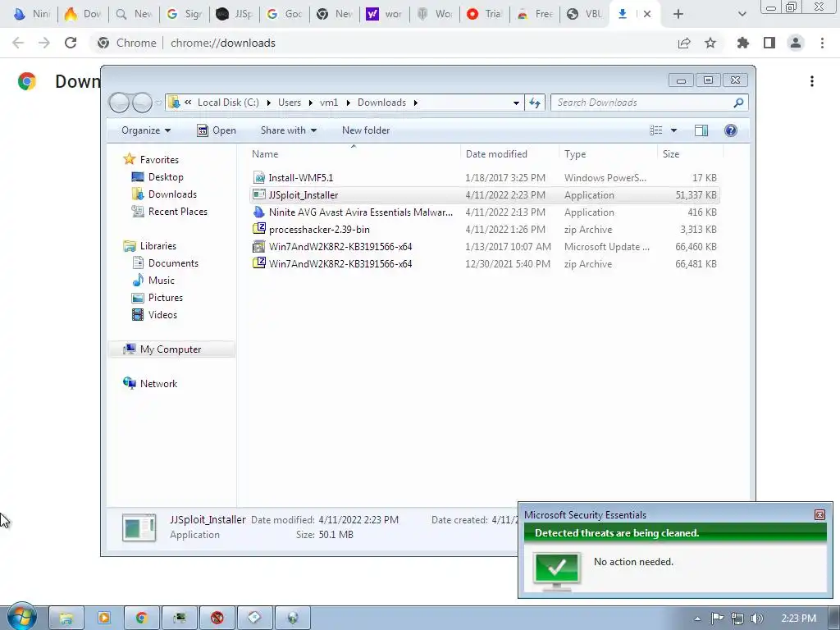
Task: Open Action Center flag tray icon
Action: pos(717,619)
